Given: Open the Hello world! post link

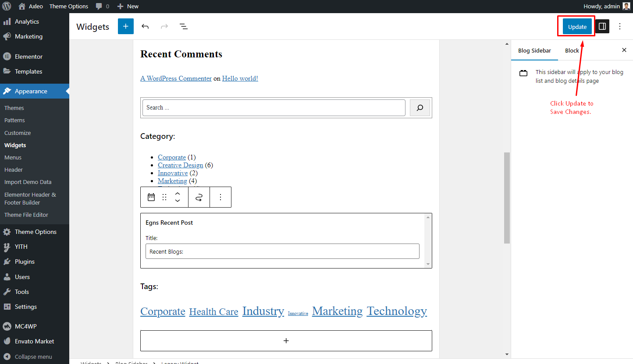Looking at the screenshot, I should click(x=240, y=78).
